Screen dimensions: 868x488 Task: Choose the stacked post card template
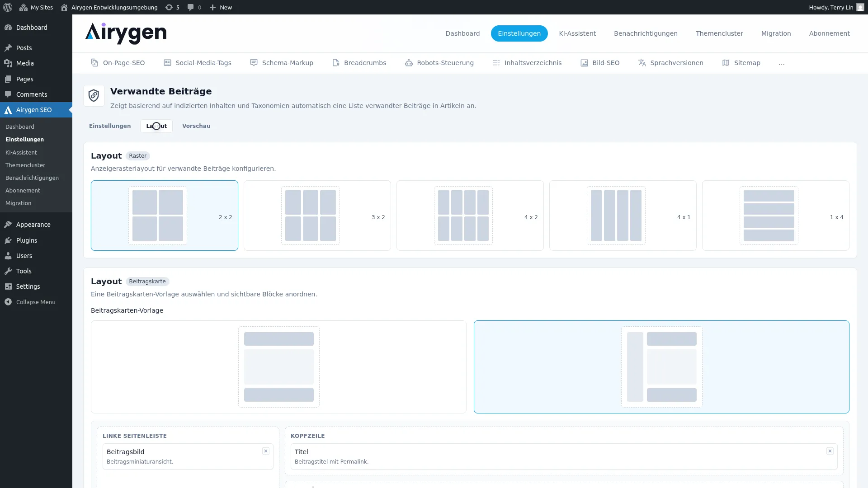pos(278,367)
